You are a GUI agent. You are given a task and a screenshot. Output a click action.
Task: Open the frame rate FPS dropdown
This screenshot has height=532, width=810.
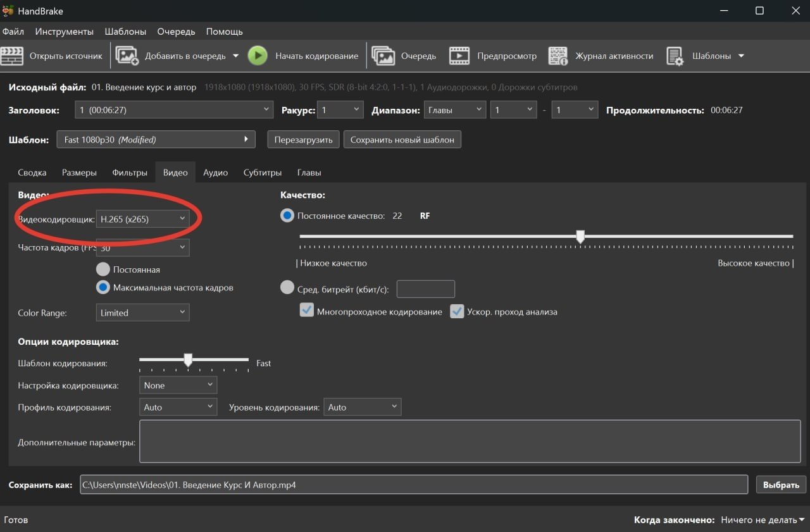(x=142, y=247)
